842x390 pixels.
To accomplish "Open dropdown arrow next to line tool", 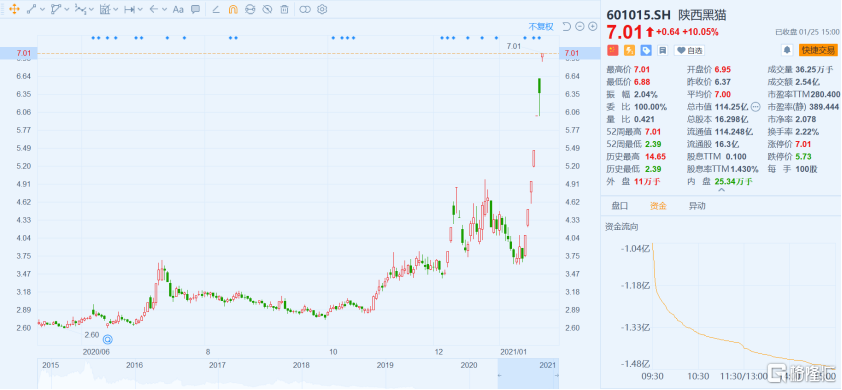I will [x=42, y=10].
